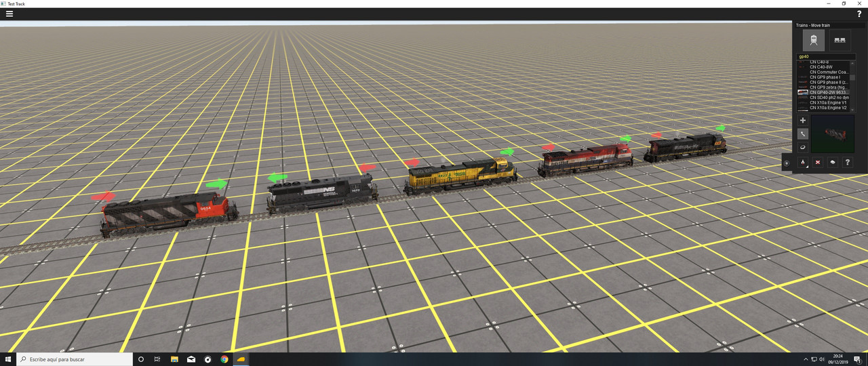Select the move train tool
The image size is (868, 366).
[x=803, y=134]
